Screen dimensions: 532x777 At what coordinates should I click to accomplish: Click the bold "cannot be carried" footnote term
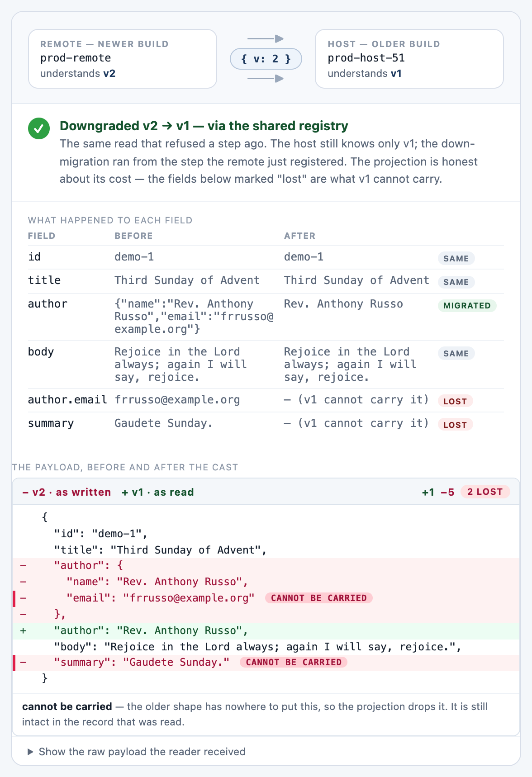(67, 706)
